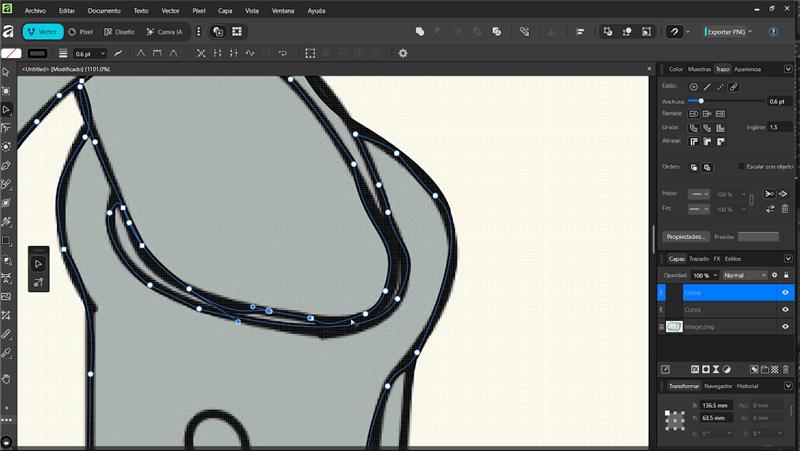Image resolution: width=800 pixels, height=451 pixels.
Task: Align stroke to center icon
Action: [694, 141]
